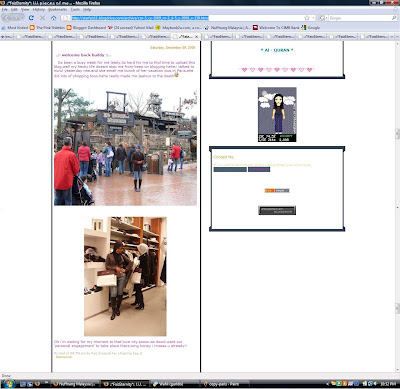Click the bookmark star in address bar
Screen dimensions: 400x389
(x=307, y=18)
